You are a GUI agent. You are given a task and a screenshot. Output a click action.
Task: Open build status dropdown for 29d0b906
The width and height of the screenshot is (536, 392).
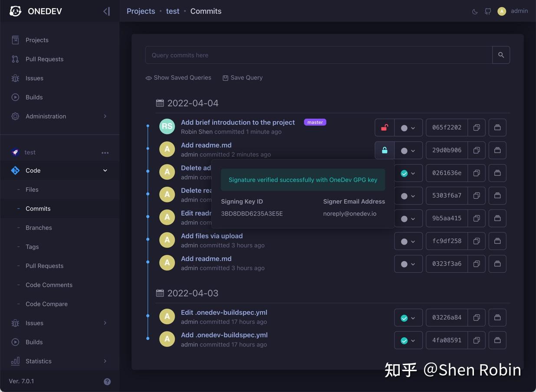point(408,150)
